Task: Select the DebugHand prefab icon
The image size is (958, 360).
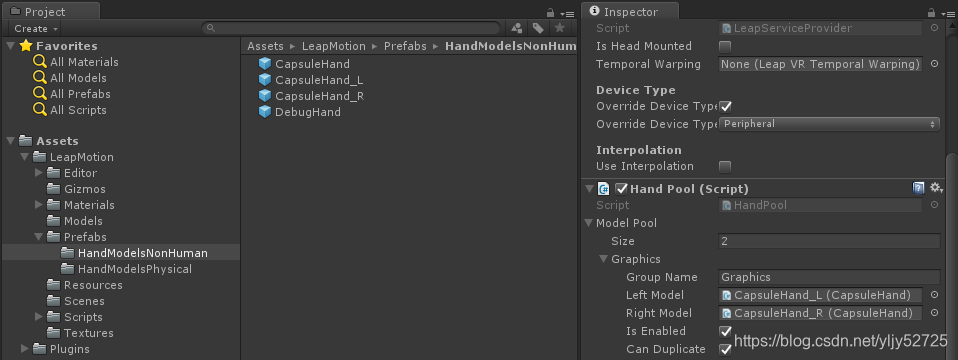Action: click(265, 112)
